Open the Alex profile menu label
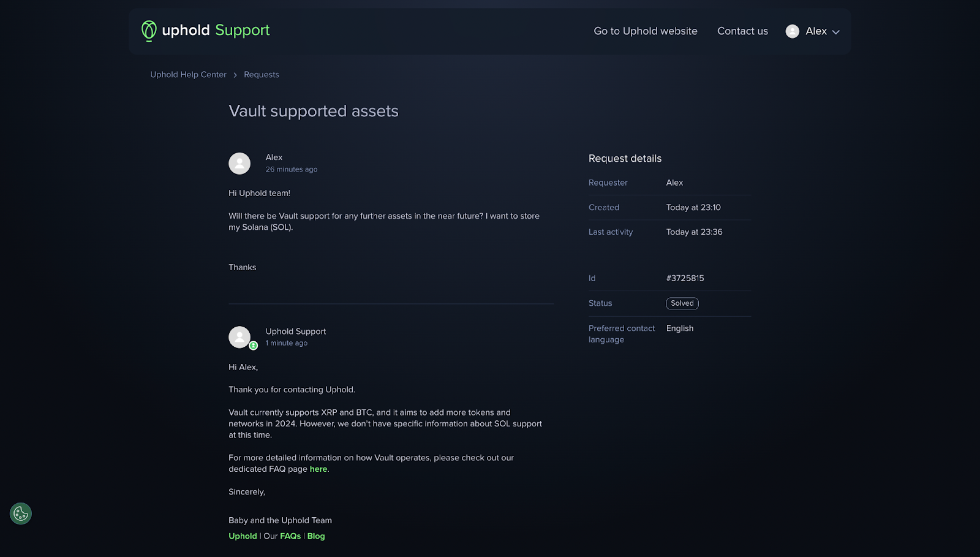The height and width of the screenshot is (557, 980). click(x=816, y=31)
